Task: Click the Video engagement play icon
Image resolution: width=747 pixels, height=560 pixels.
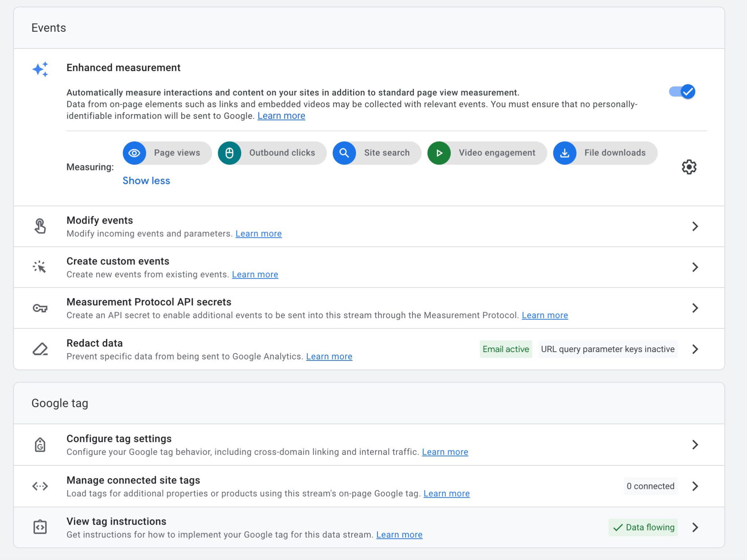Action: [439, 153]
